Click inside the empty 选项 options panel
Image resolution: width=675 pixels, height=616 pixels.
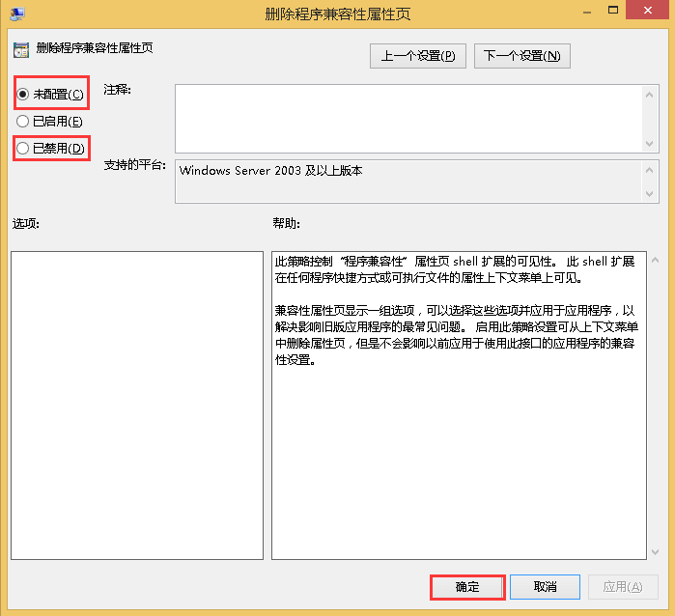pos(136,405)
